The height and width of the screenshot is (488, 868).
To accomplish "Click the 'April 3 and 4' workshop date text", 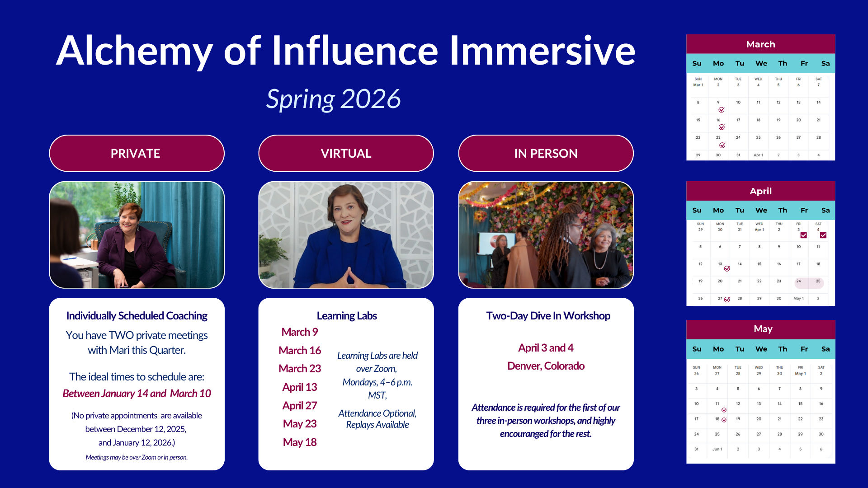I will click(x=546, y=347).
